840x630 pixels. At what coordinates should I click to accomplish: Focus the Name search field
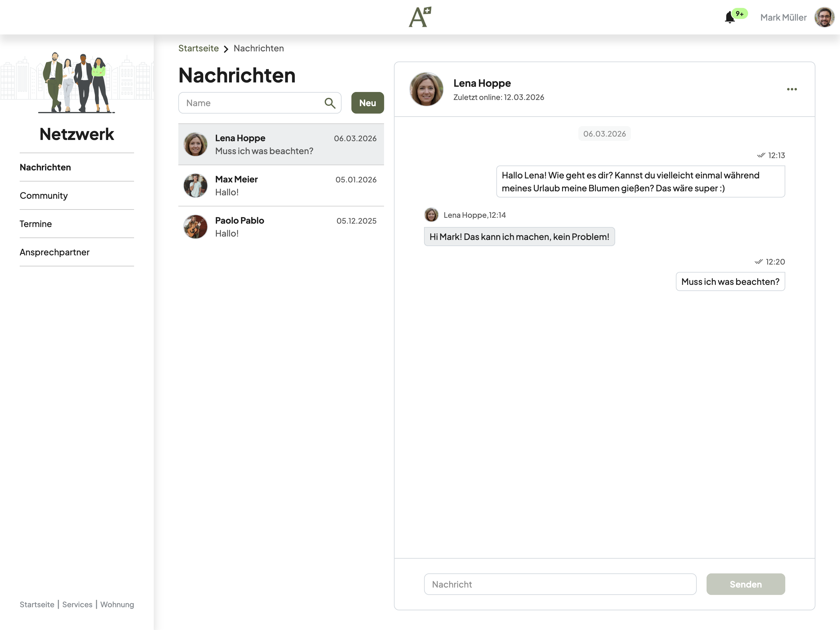[x=260, y=103]
